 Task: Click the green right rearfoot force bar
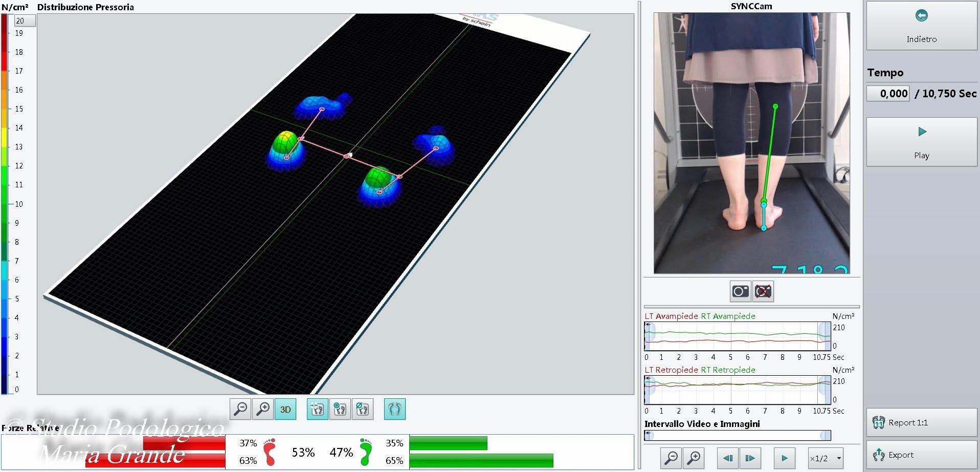481,461
